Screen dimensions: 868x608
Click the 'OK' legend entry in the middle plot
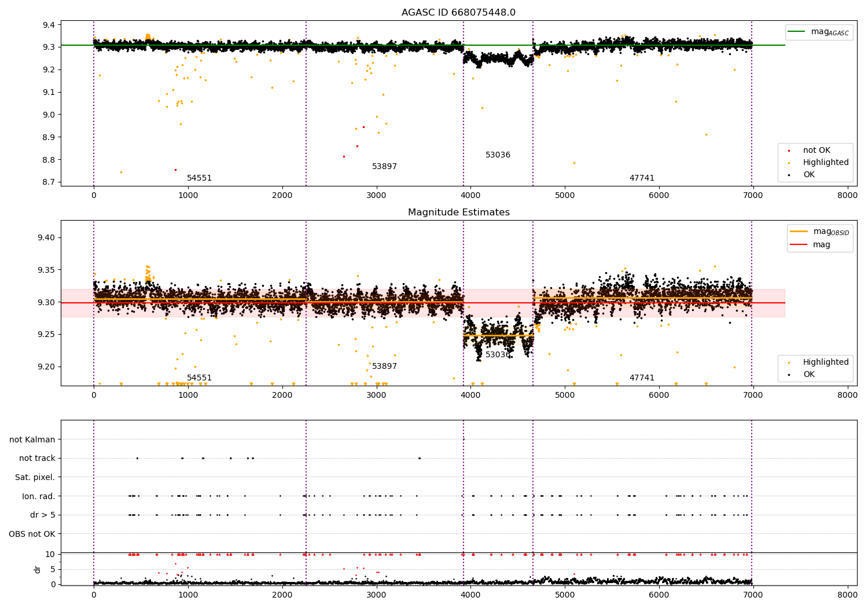click(x=808, y=375)
